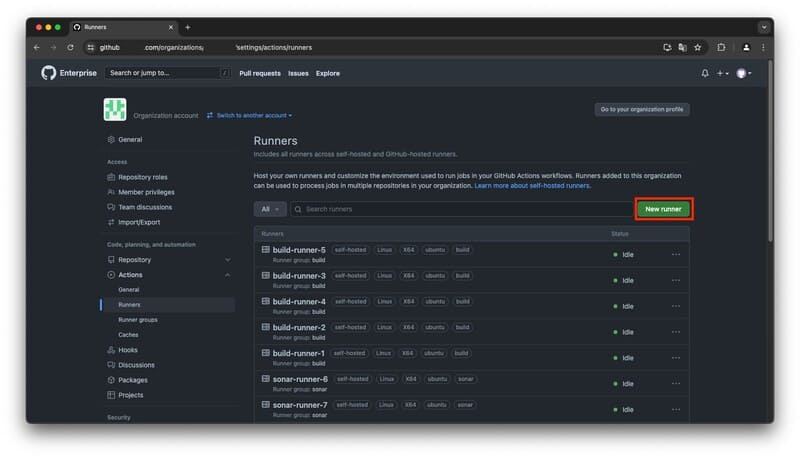Open the All filter dropdown
Screen dimensions: 800x458
tap(270, 209)
